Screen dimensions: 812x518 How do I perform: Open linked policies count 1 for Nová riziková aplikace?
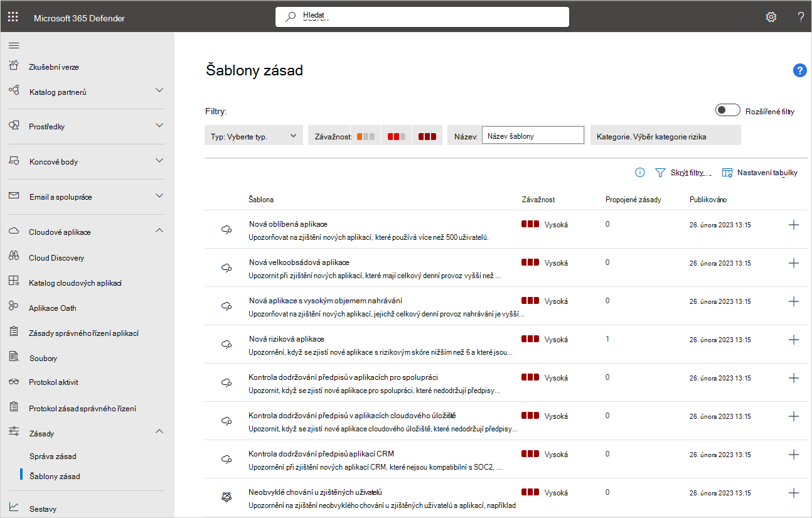tap(607, 338)
